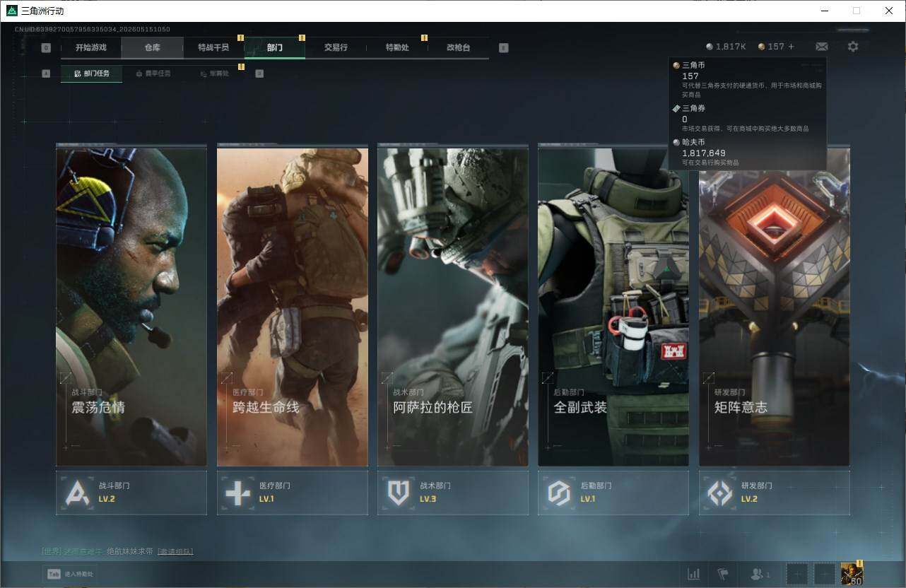Screen dimensions: 906x588
Task: Click the A key hint before 部门任务
Action: 46,73
